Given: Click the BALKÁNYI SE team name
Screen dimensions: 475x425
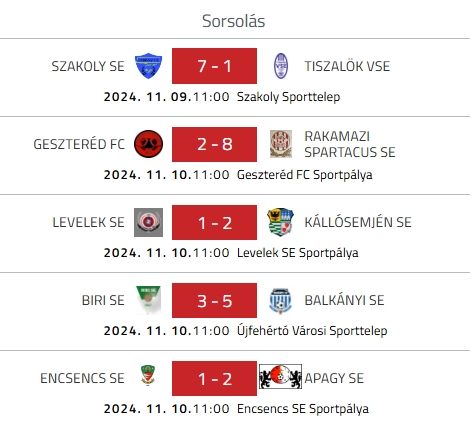Looking at the screenshot, I should 344,300.
